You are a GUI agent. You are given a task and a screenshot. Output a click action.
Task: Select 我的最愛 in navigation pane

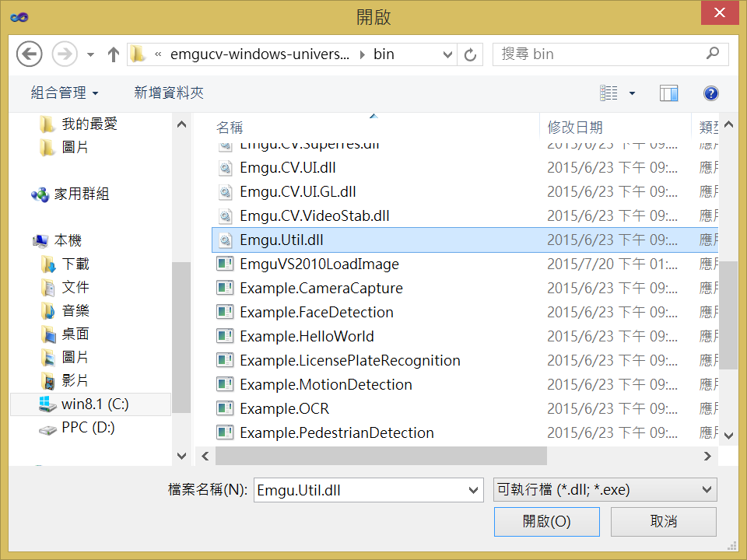[89, 124]
